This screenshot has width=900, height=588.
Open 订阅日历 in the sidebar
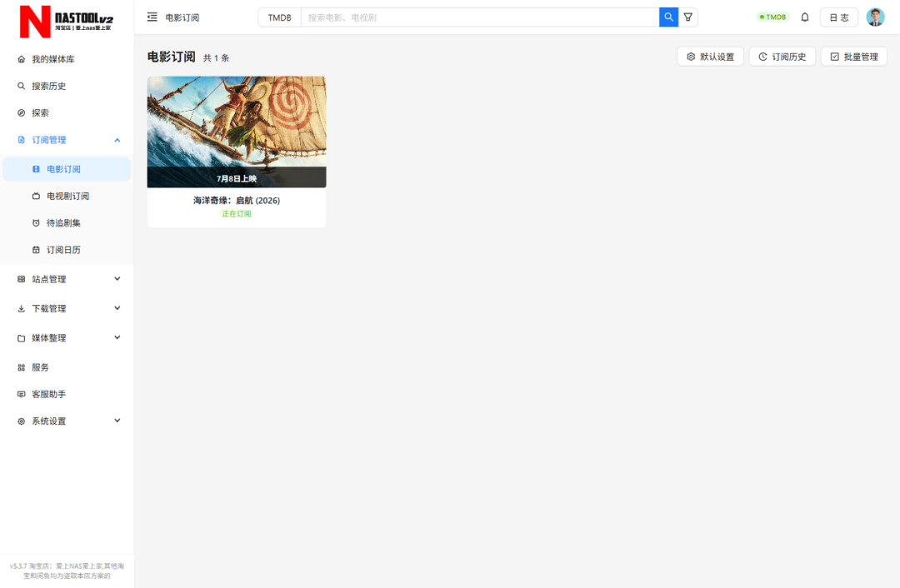tap(67, 250)
